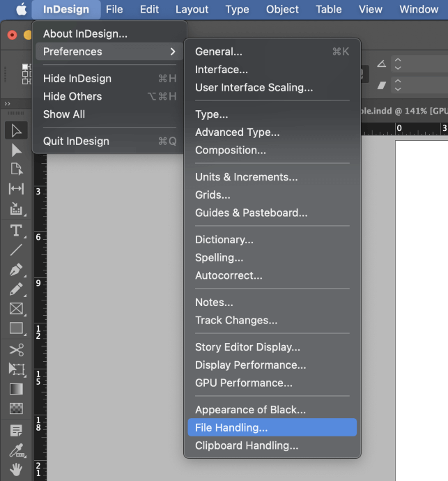Select the Note tool
The image size is (448, 481).
(16, 430)
